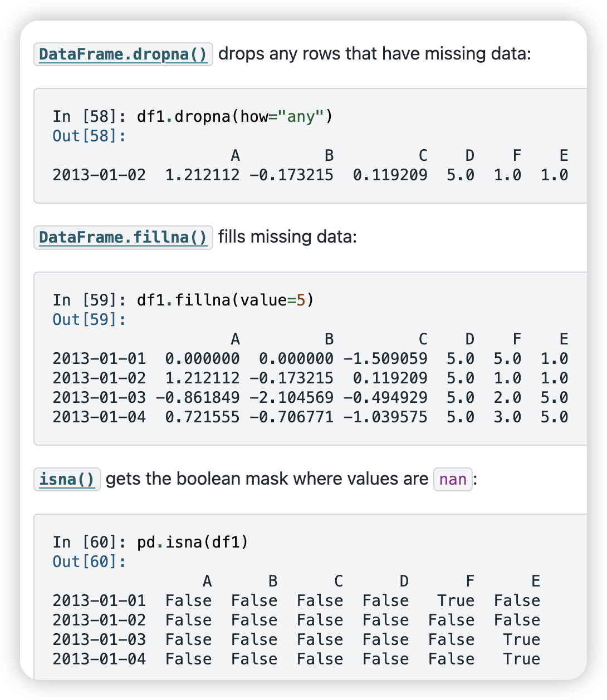The image size is (607, 700).
Task: Click the Out[60] output label
Action: [x=90, y=561]
